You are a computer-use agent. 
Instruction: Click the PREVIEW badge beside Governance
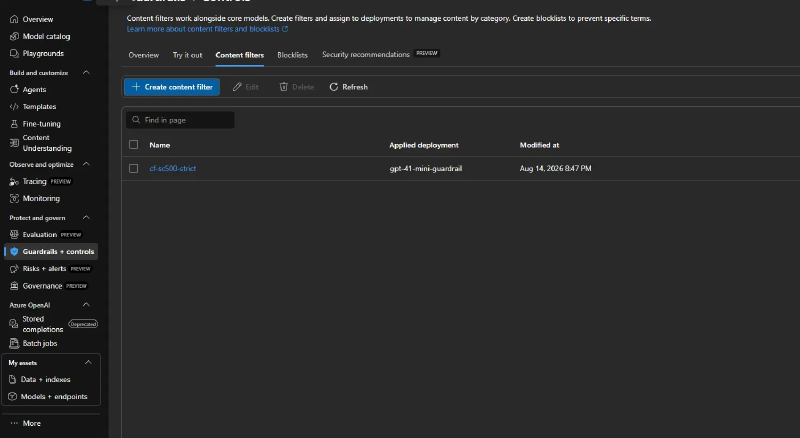click(76, 286)
